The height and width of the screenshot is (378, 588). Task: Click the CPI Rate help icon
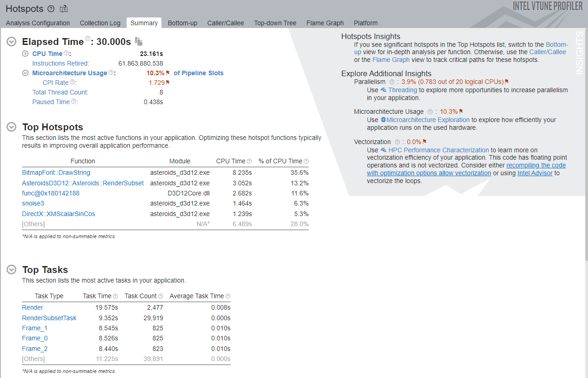[x=72, y=82]
